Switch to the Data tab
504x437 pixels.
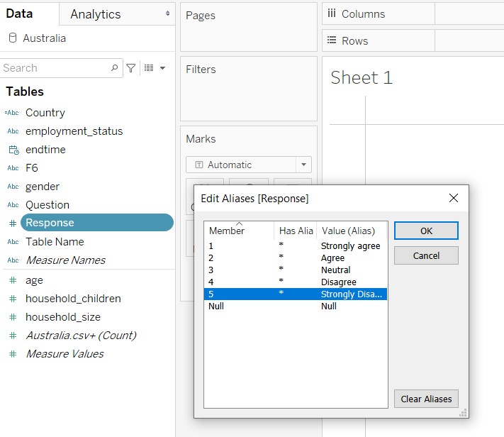point(19,13)
